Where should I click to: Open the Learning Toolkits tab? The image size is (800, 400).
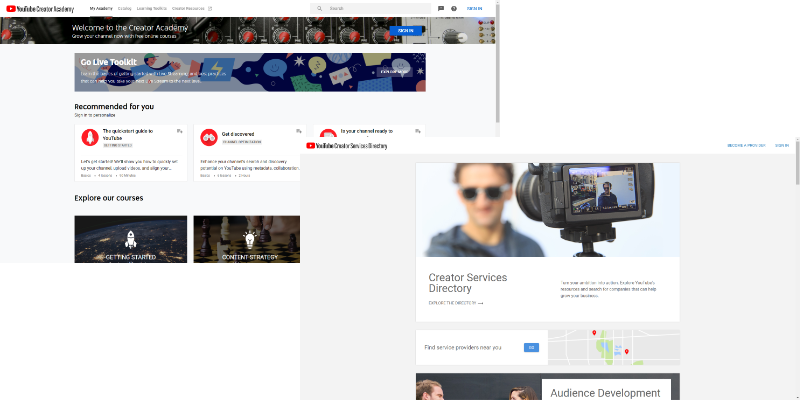coord(152,9)
